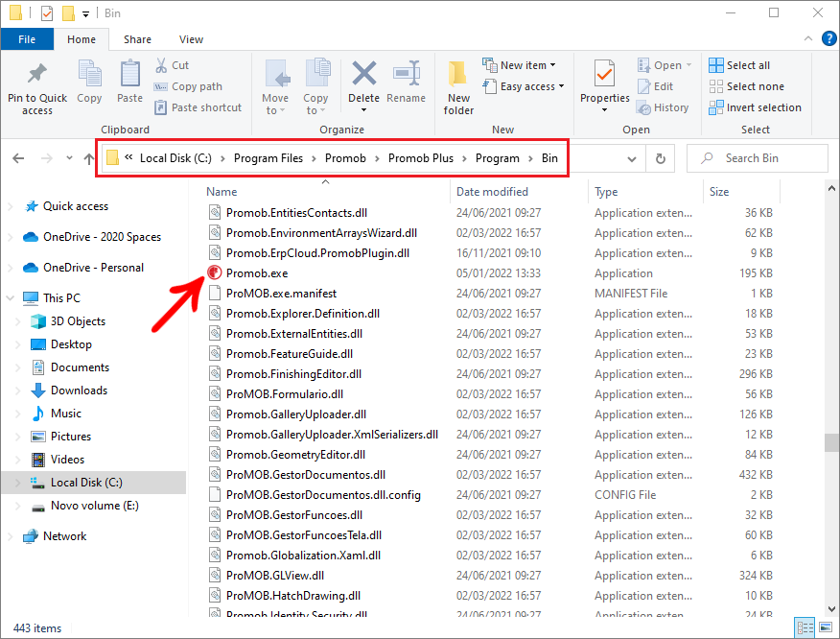The width and height of the screenshot is (840, 639).
Task: Select the ProMOB.GLView.dll file
Action: pyautogui.click(x=275, y=576)
